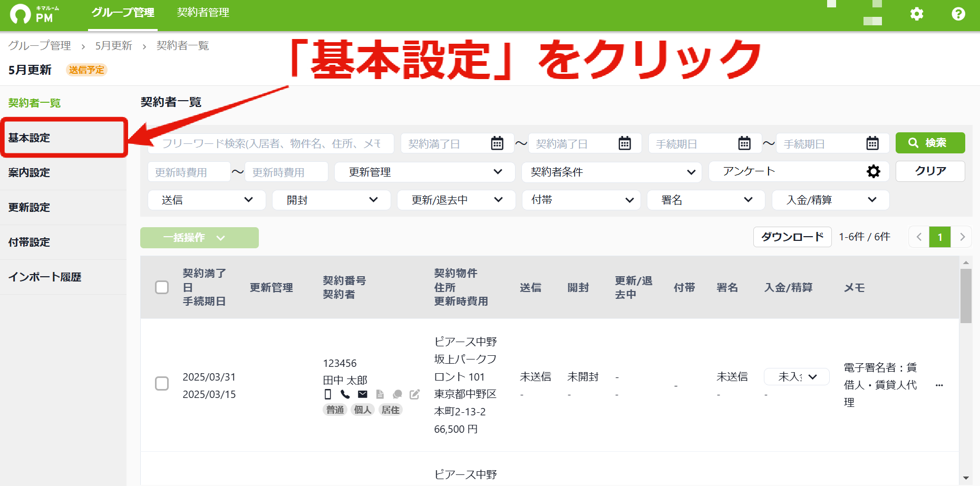Image resolution: width=980 pixels, height=486 pixels.
Task: Open the 署名 filter dropdown
Action: (706, 200)
